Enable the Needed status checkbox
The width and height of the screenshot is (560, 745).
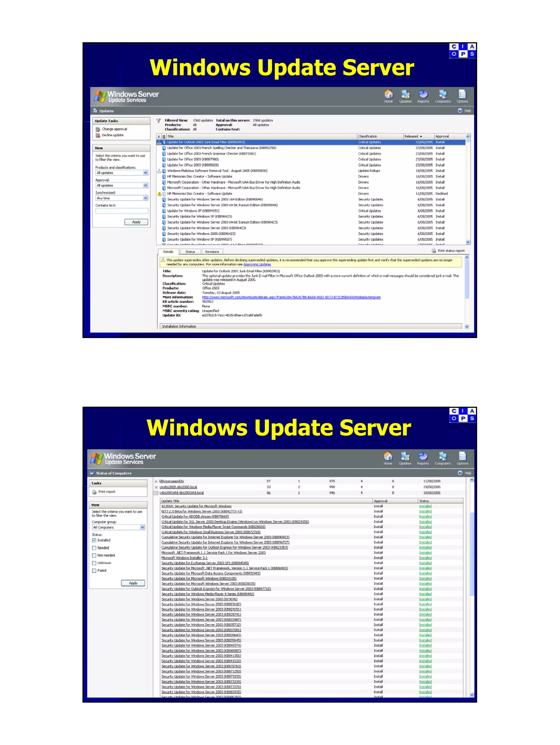(94, 548)
